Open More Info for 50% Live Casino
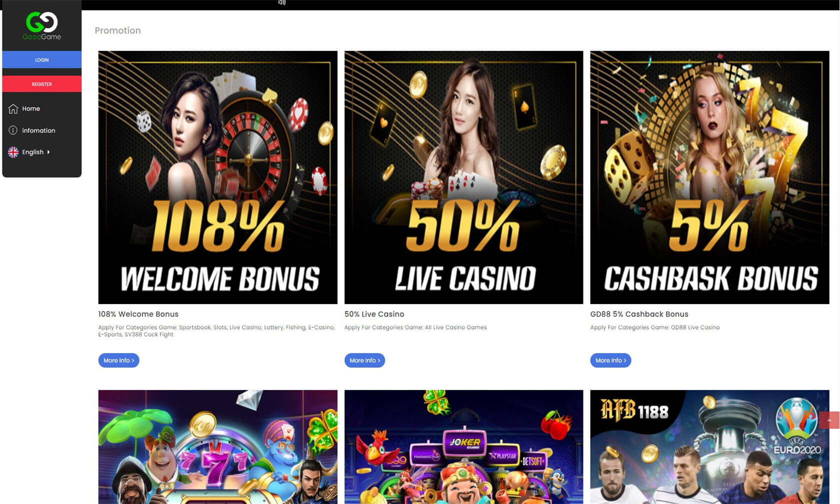Viewport: 840px width, 504px height. pyautogui.click(x=364, y=360)
